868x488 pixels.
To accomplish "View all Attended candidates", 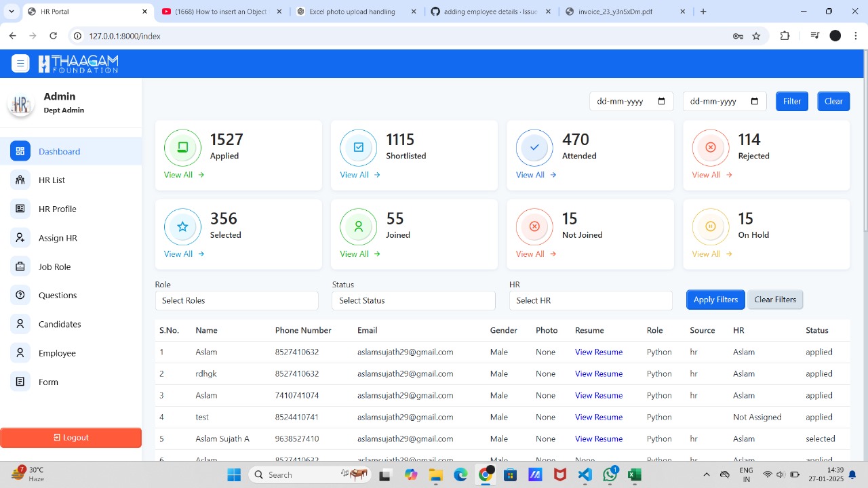I will [536, 175].
